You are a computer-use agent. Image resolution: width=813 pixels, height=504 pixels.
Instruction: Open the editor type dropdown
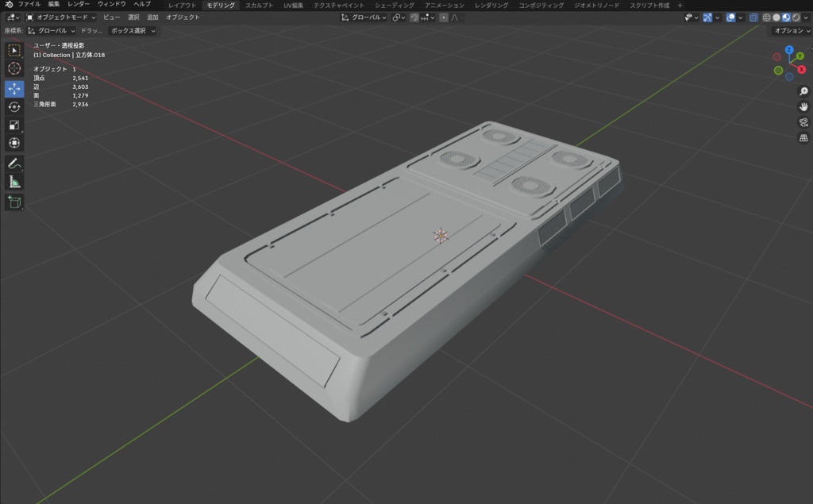pos(13,17)
